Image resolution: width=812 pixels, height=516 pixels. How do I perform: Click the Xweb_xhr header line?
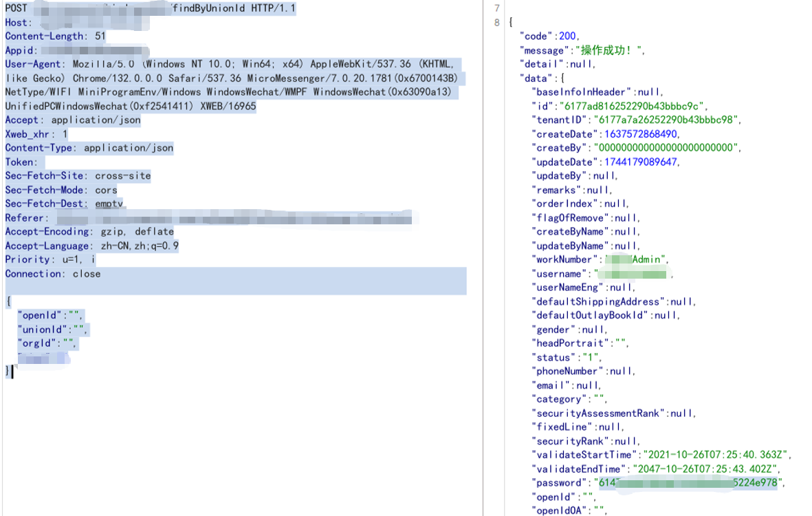36,134
